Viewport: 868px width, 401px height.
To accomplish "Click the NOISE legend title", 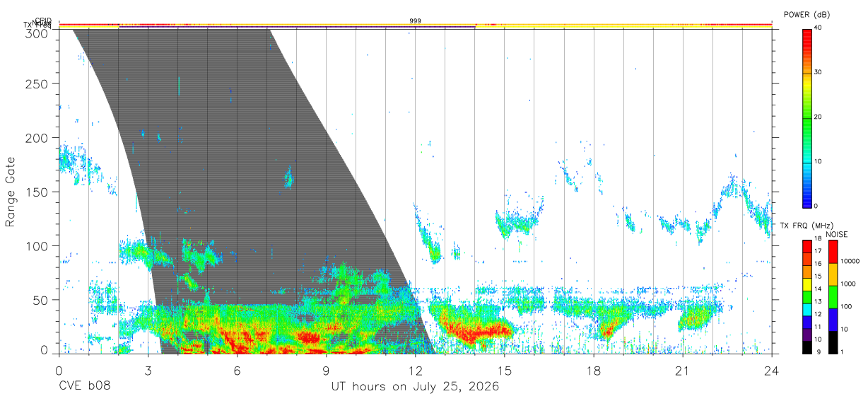I will (837, 234).
